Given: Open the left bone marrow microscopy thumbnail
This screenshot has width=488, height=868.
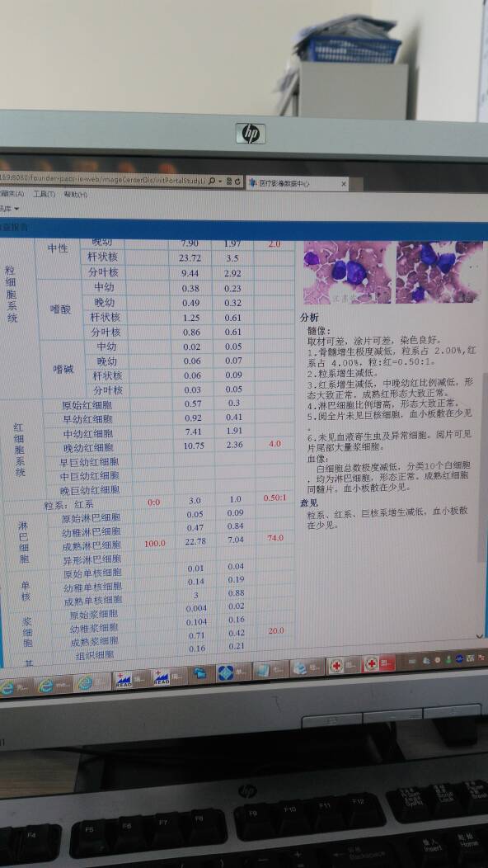Looking at the screenshot, I should click(346, 272).
